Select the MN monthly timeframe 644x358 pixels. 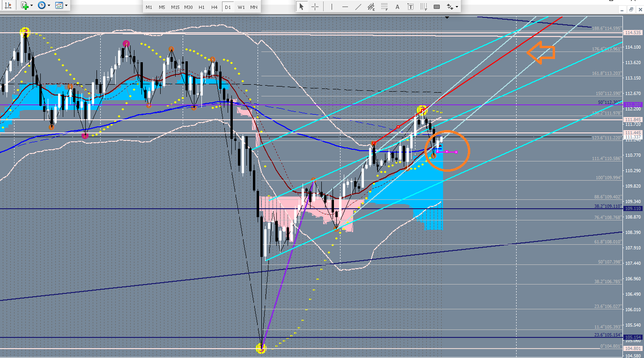(x=253, y=7)
